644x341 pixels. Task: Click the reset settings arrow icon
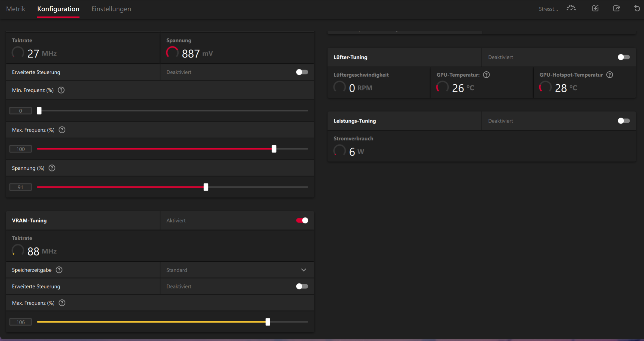tap(637, 8)
